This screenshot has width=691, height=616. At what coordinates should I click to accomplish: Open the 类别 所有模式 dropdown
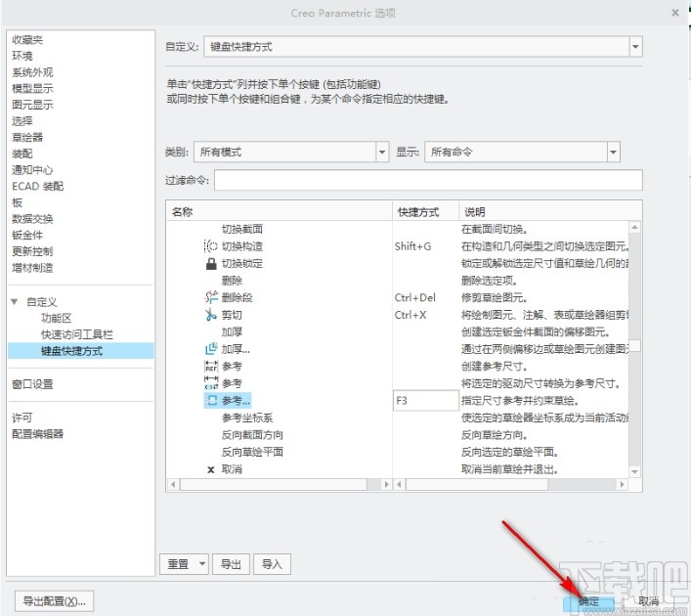382,153
